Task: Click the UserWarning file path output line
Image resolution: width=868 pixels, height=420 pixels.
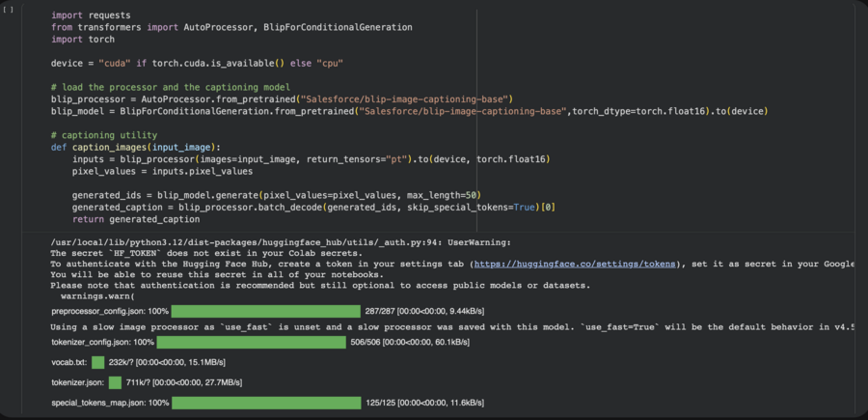Action: tap(280, 241)
